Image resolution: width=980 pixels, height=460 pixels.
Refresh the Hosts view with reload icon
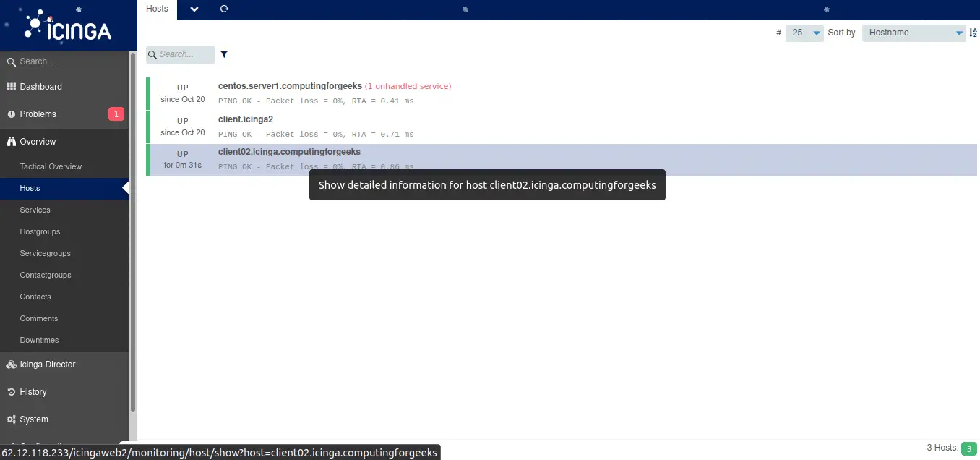tap(224, 9)
